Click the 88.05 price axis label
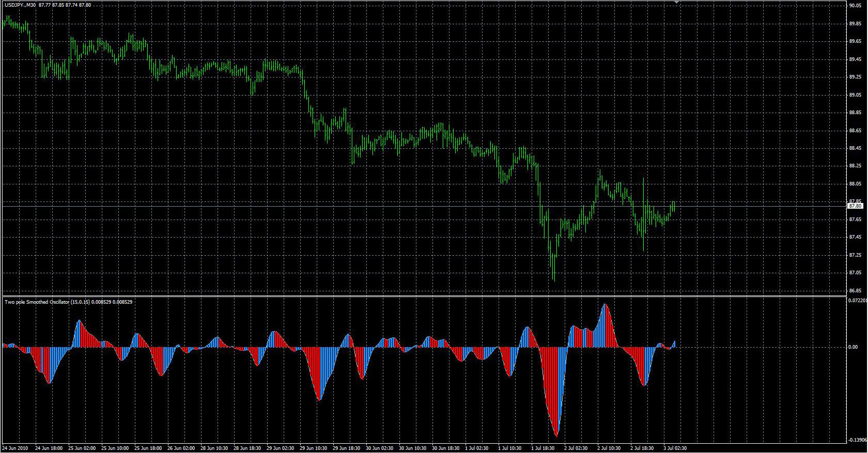Viewport: 868px width, 453px height. 855,184
